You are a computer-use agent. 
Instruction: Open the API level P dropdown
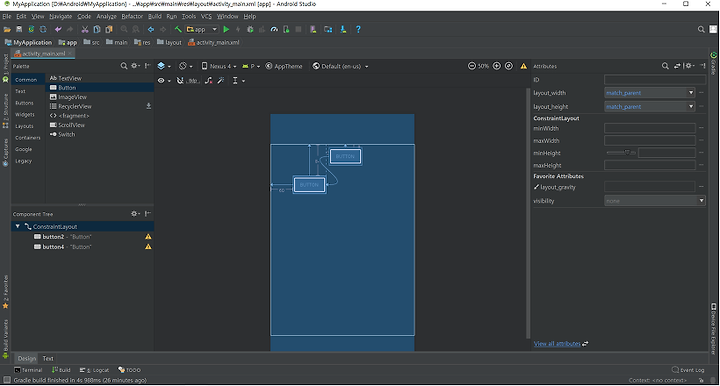pos(251,66)
